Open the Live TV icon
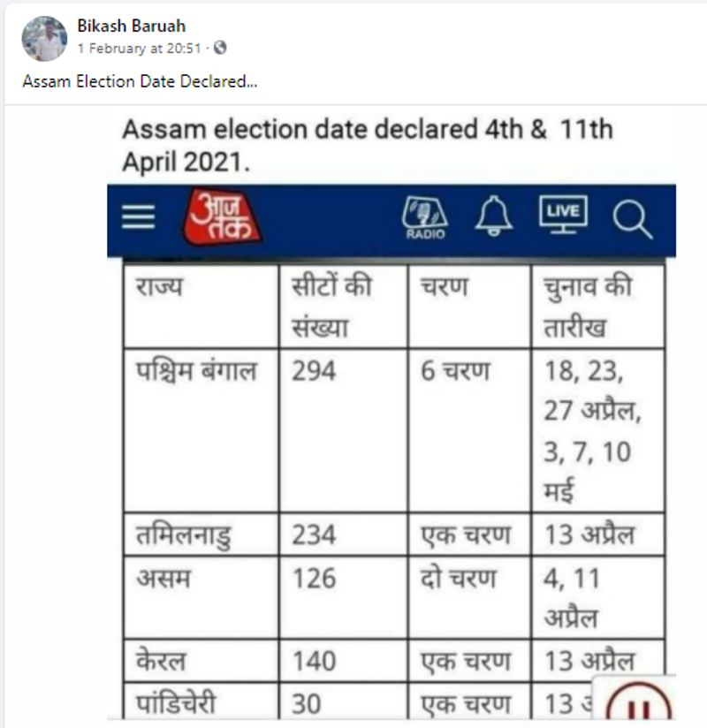The height and width of the screenshot is (728, 707). click(563, 216)
